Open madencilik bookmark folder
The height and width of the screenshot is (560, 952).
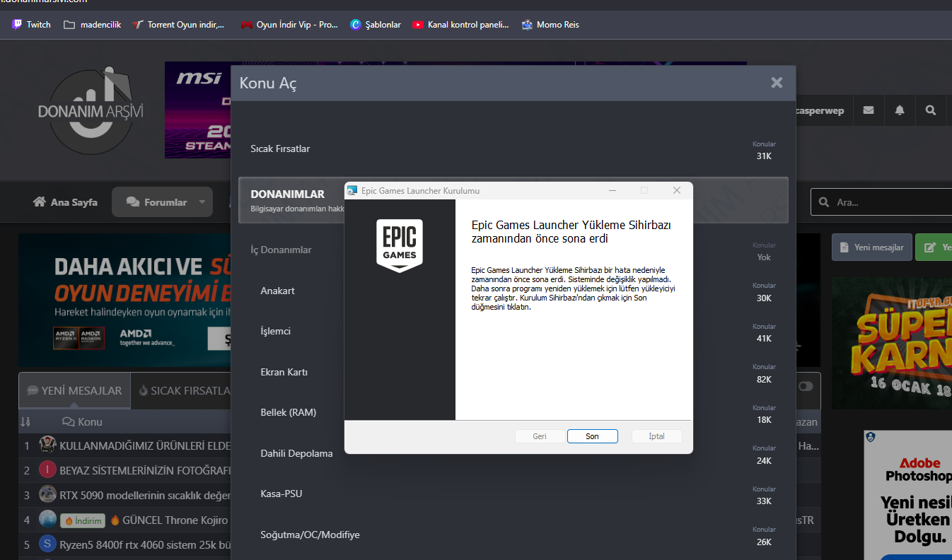coord(93,25)
